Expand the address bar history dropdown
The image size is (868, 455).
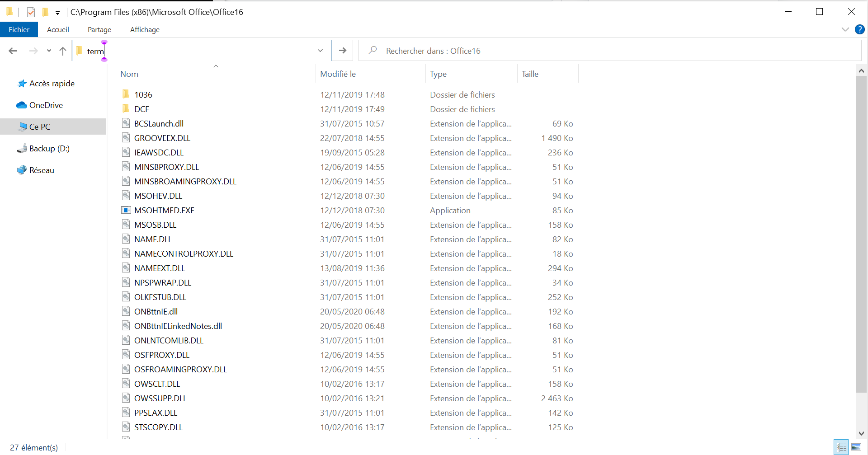coord(320,51)
